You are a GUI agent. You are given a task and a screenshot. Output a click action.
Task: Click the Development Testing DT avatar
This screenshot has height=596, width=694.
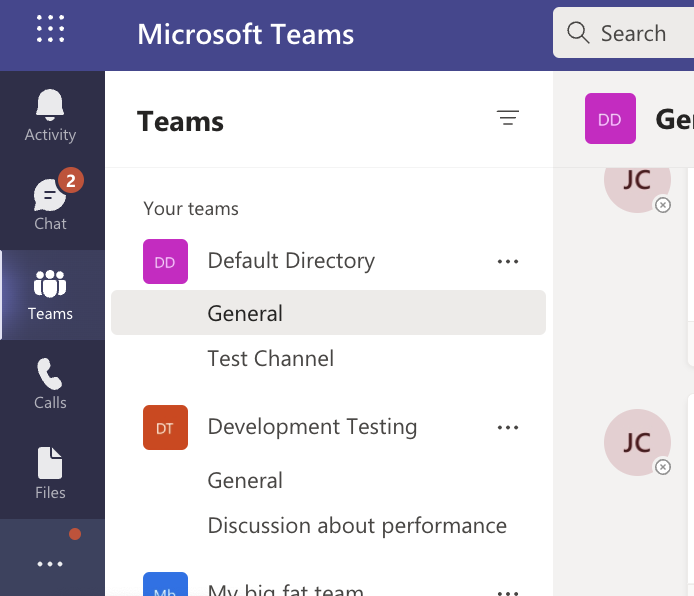pyautogui.click(x=165, y=427)
